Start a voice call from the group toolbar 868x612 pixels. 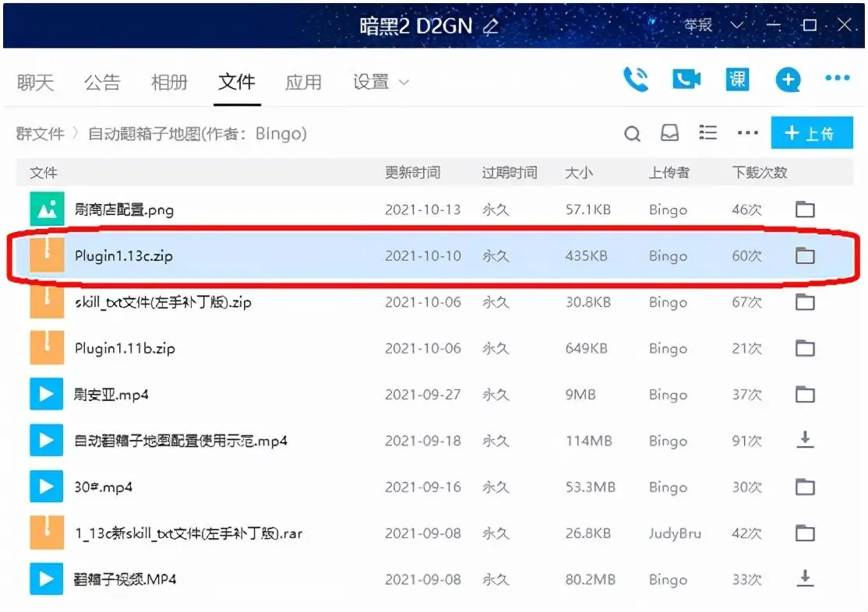pos(637,79)
